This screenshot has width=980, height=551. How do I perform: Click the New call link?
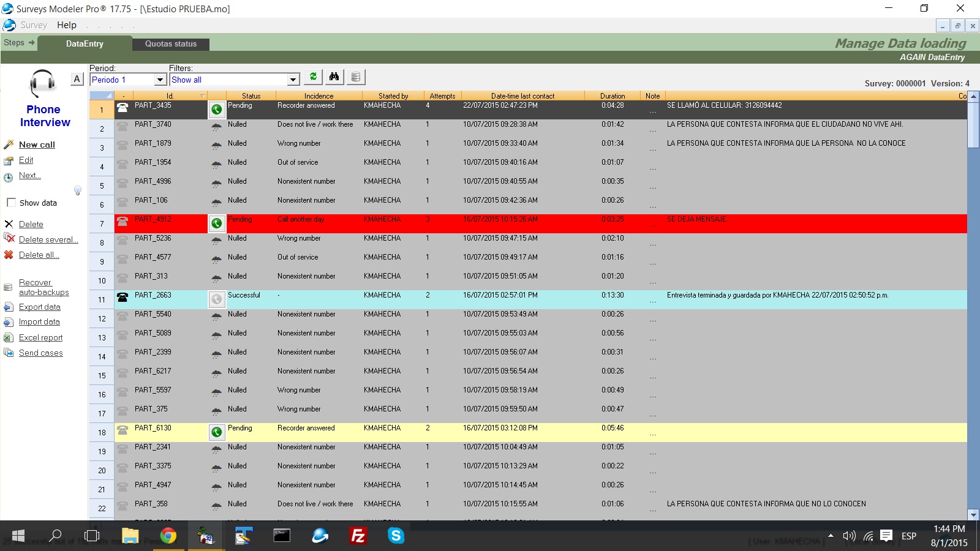click(x=37, y=144)
